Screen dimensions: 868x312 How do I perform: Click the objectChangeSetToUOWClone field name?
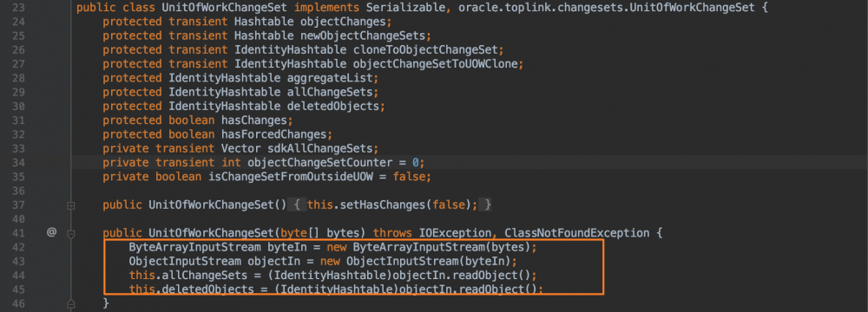435,64
